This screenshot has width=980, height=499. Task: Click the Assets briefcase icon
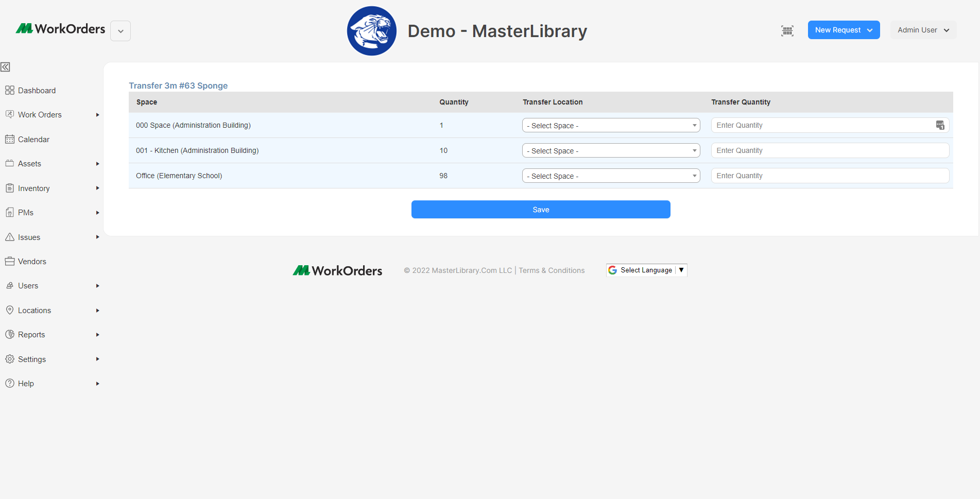(9, 163)
